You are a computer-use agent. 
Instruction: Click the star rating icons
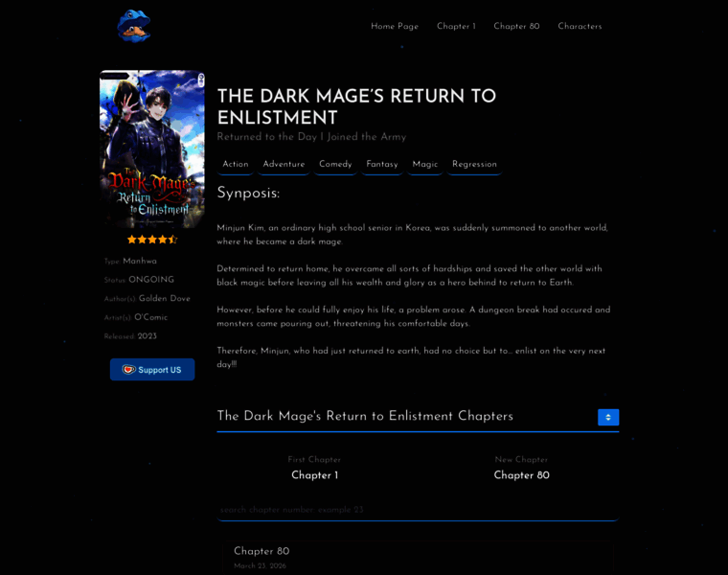click(152, 240)
